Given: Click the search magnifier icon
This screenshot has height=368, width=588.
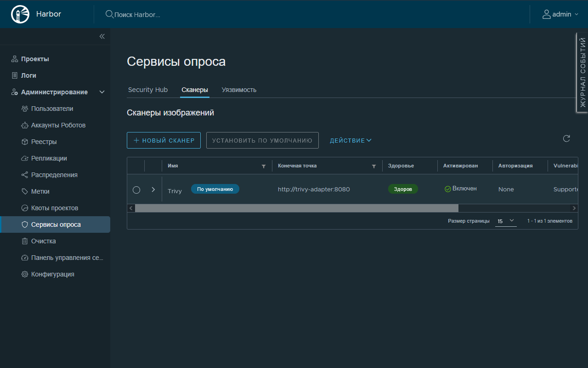Looking at the screenshot, I should 109,14.
